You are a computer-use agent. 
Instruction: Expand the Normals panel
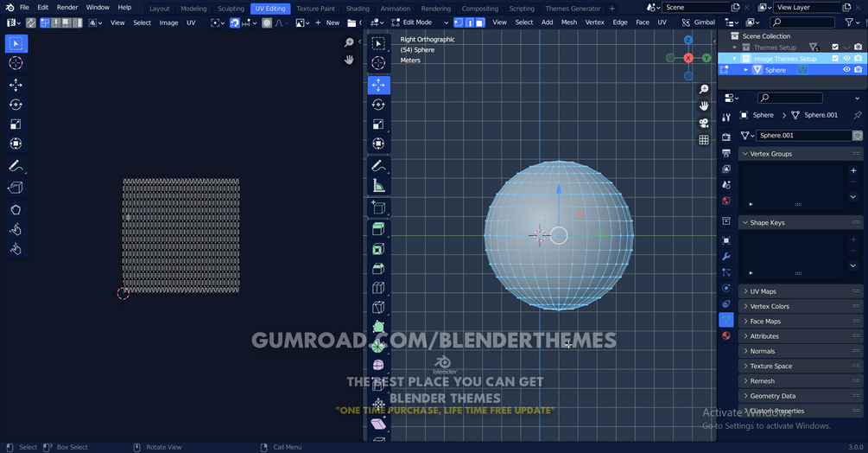(801, 350)
